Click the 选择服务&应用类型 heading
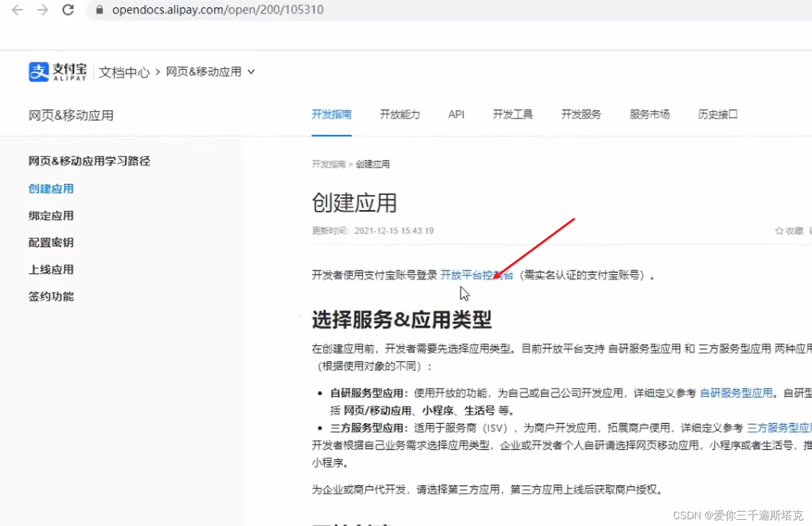This screenshot has height=526, width=812. coord(402,319)
